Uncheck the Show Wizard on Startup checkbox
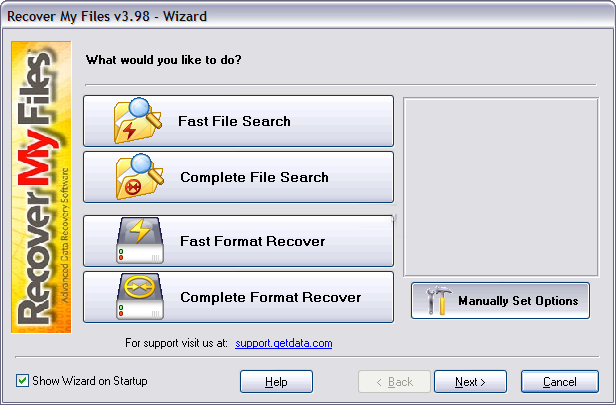The width and height of the screenshot is (616, 405). [22, 381]
